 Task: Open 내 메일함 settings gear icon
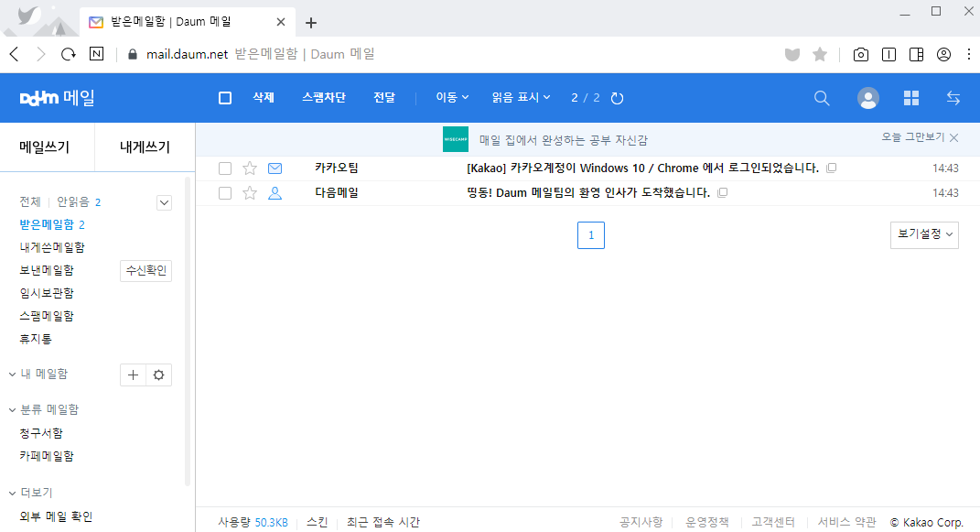click(158, 375)
